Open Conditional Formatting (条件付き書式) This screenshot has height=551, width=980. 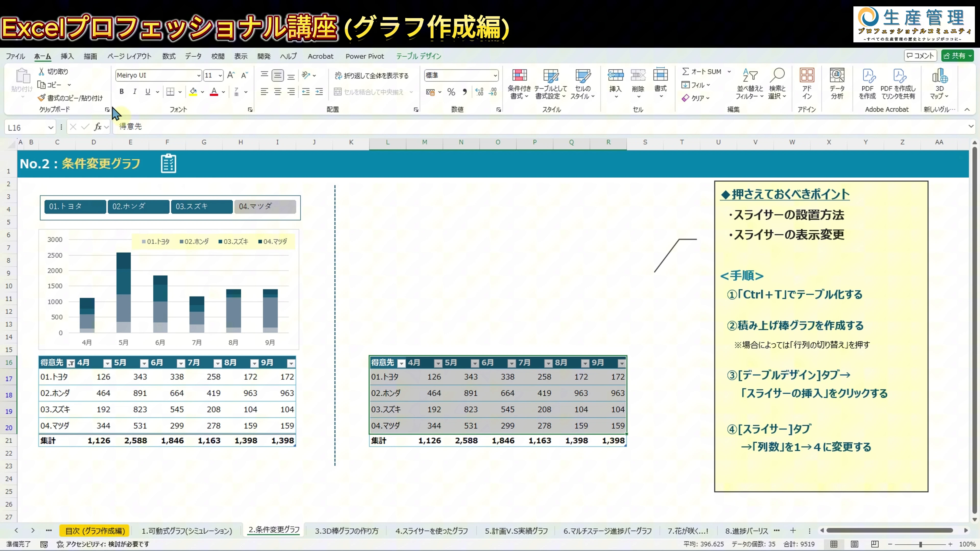(x=519, y=84)
